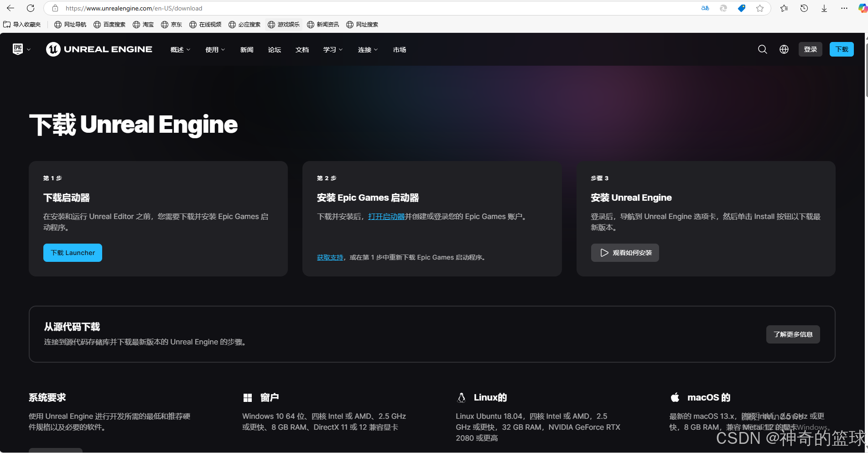Click the 登录 sign-in button
This screenshot has height=453, width=868.
point(811,49)
